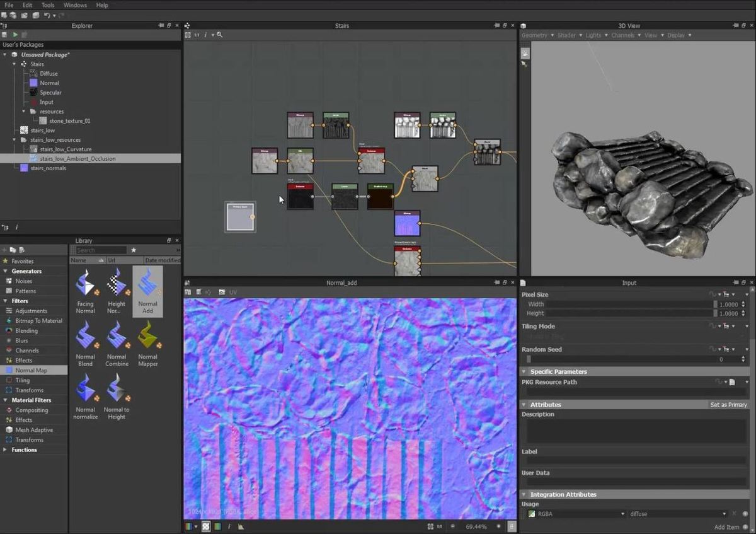Collapse the stairs_low_resources folder
The image size is (756, 534).
pos(14,140)
